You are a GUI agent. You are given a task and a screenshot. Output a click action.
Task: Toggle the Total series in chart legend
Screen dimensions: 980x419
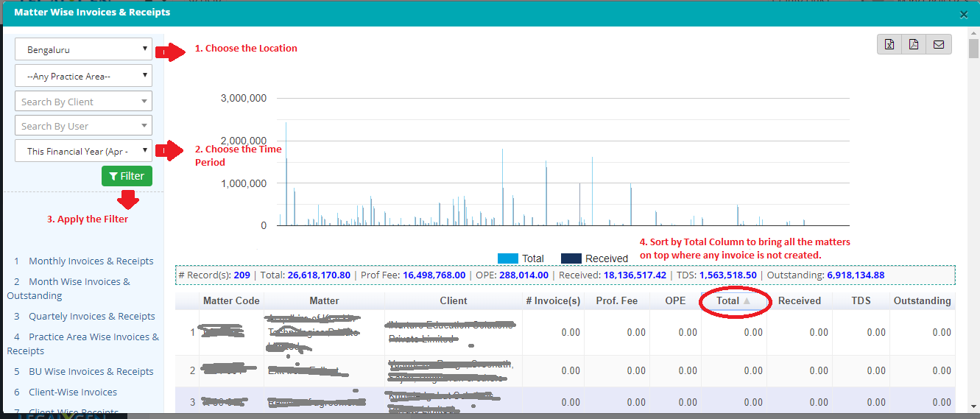(x=521, y=258)
